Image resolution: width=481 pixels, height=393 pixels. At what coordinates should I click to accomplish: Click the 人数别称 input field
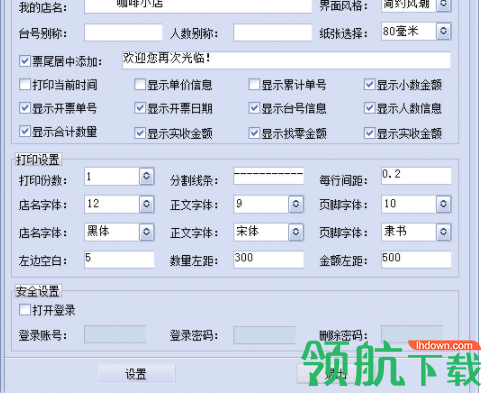tap(273, 32)
